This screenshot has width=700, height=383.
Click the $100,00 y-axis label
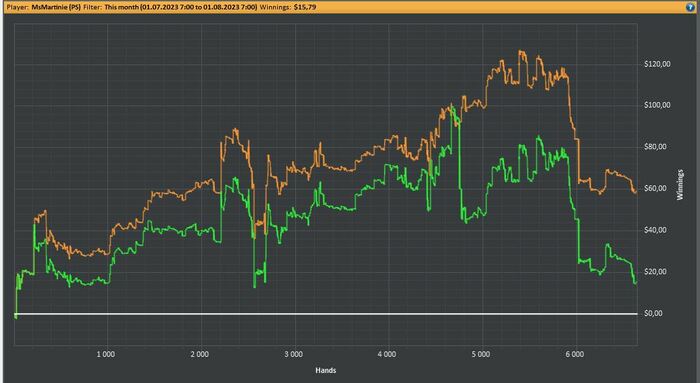pyautogui.click(x=657, y=105)
